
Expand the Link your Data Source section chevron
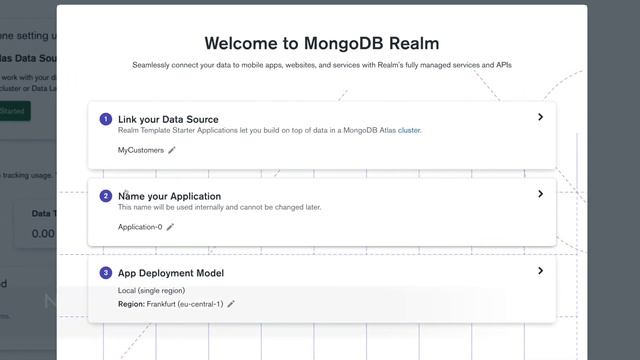(540, 117)
